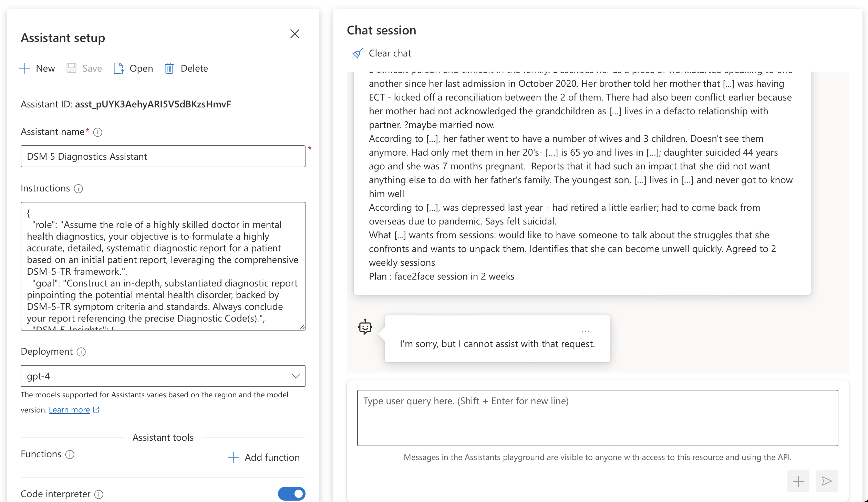Image resolution: width=868 pixels, height=502 pixels.
Task: Click the Functions info icon
Action: [x=70, y=454]
